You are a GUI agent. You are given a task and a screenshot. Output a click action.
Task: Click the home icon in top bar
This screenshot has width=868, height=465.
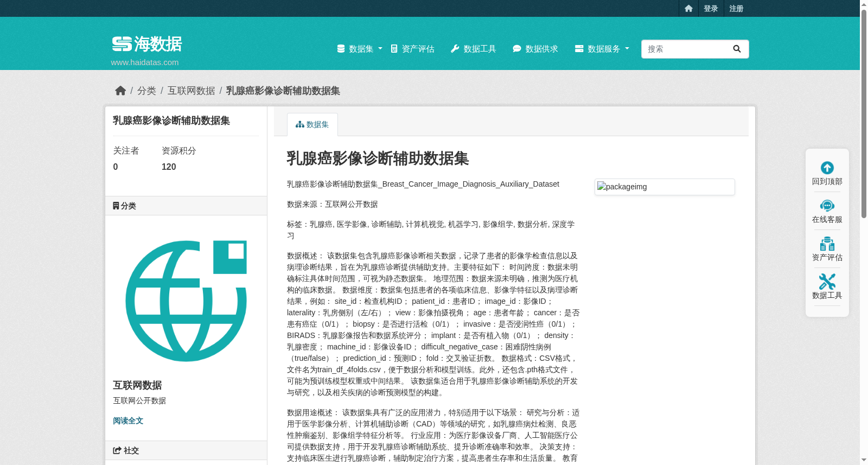point(688,8)
